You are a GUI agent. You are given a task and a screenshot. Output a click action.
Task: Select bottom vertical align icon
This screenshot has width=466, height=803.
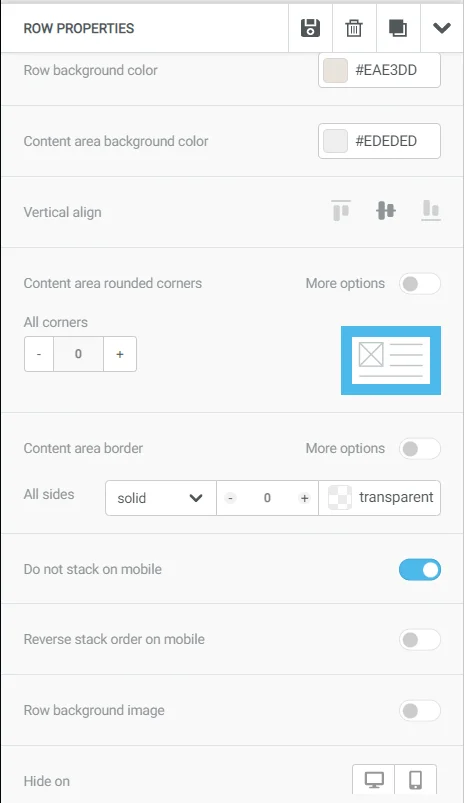[x=431, y=210]
